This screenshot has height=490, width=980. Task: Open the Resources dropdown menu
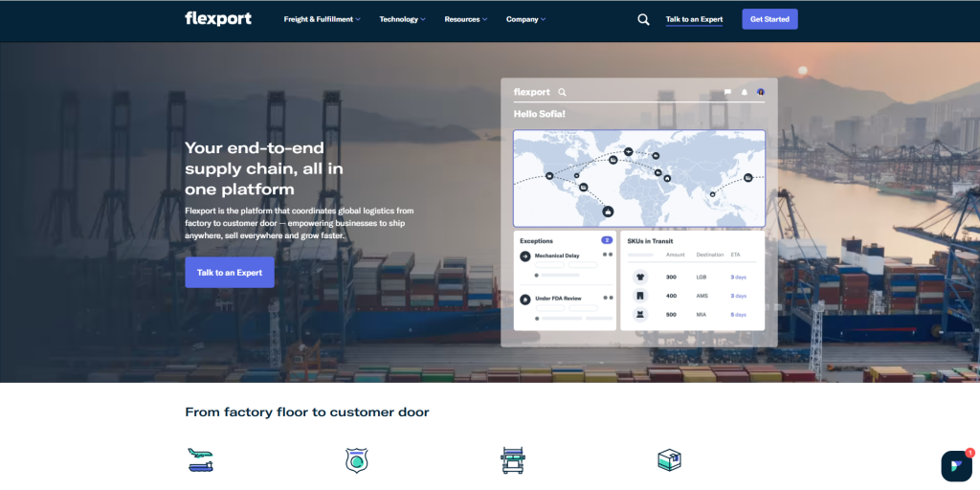click(466, 19)
